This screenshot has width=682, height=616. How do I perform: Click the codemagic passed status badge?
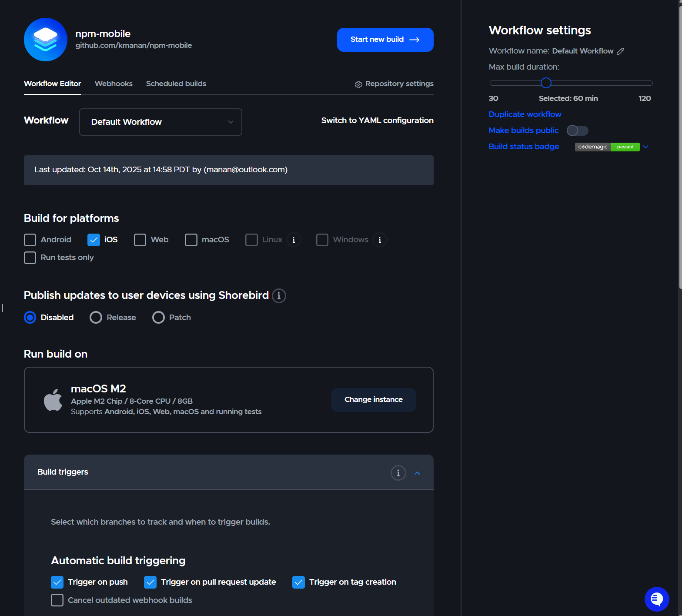pyautogui.click(x=607, y=147)
